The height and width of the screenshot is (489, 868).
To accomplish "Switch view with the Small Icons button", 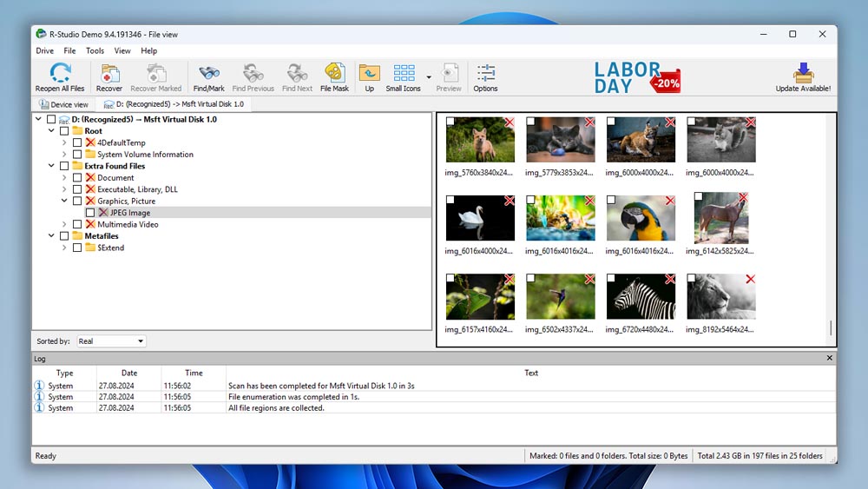I will pos(404,77).
